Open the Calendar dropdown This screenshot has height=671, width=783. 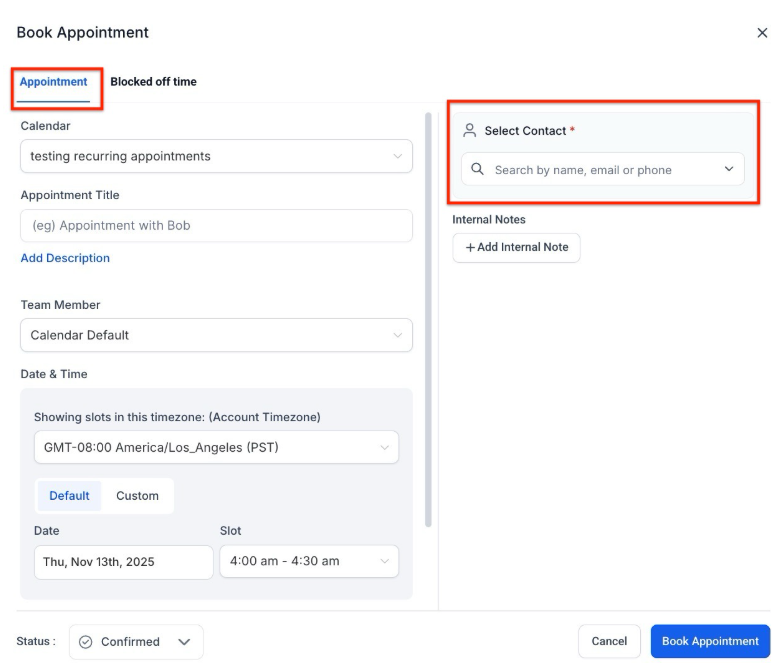click(x=216, y=156)
